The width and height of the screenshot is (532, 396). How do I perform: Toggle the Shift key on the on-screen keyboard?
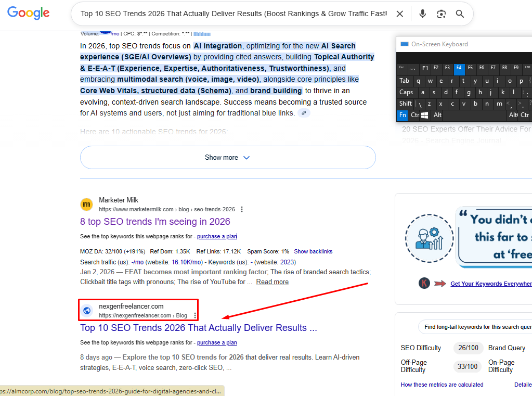[x=406, y=104]
